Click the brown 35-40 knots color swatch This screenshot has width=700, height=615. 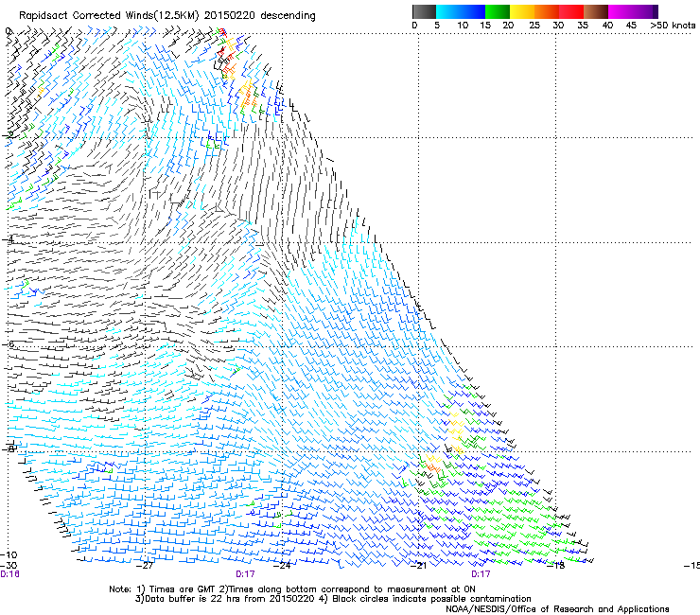click(596, 11)
